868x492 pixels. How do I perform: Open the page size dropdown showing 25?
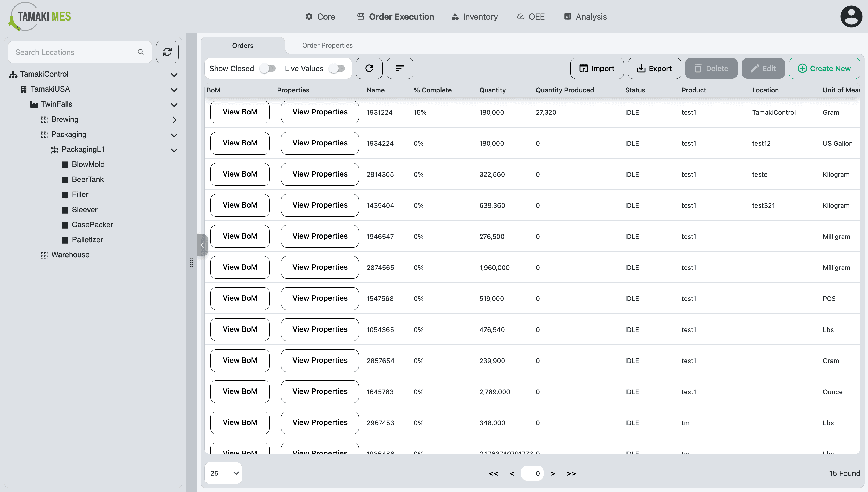(x=223, y=473)
